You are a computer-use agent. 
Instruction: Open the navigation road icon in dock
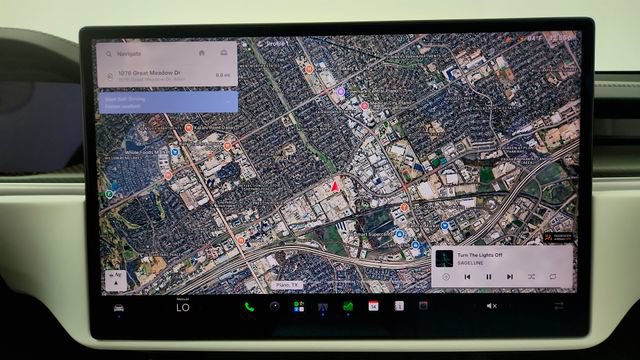pos(323,307)
